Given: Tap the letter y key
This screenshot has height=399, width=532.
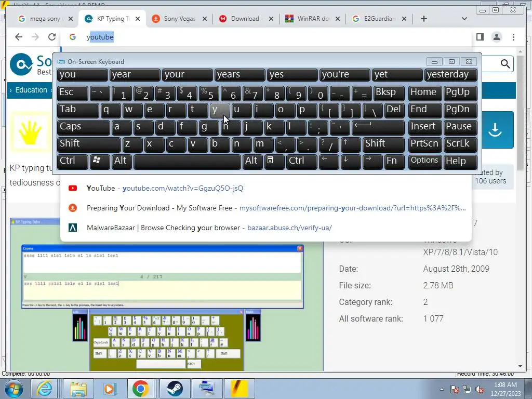Looking at the screenshot, I should tap(220, 110).
